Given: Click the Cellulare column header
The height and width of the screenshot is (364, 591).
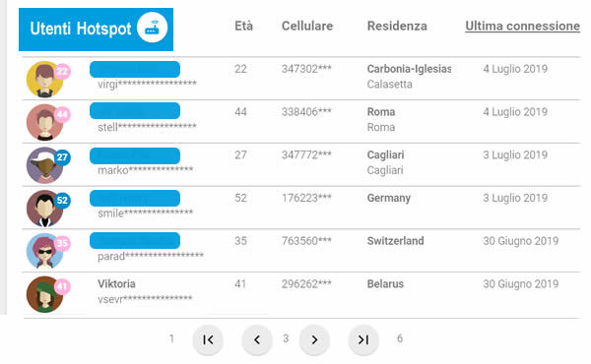Looking at the screenshot, I should pos(307,26).
